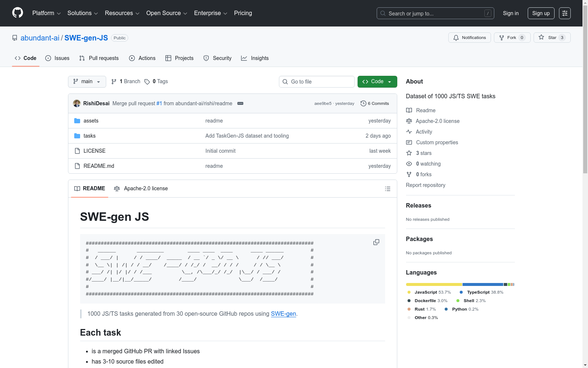The image size is (588, 368).
Task: Expand commit message details ellipsis
Action: coord(240,103)
